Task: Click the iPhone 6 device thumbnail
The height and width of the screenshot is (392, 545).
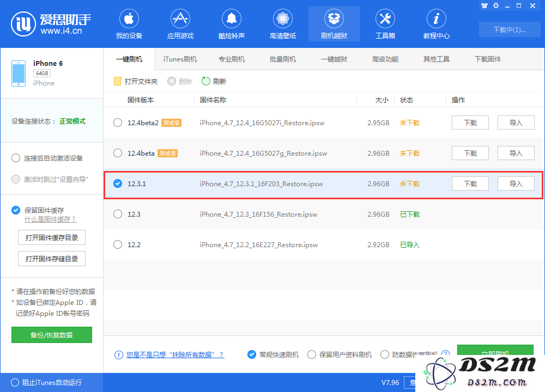Action: [x=19, y=73]
